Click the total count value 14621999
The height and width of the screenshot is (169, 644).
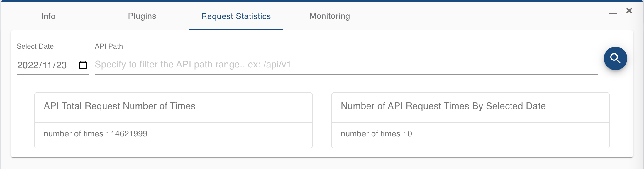pos(129,134)
